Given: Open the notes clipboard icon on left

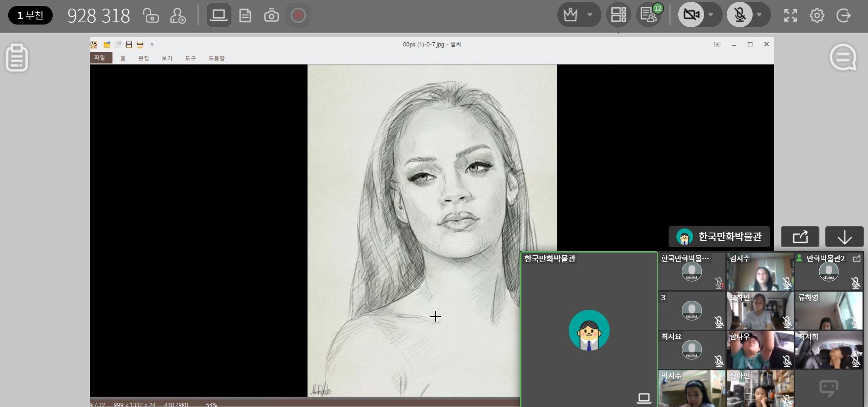Looking at the screenshot, I should click(17, 58).
